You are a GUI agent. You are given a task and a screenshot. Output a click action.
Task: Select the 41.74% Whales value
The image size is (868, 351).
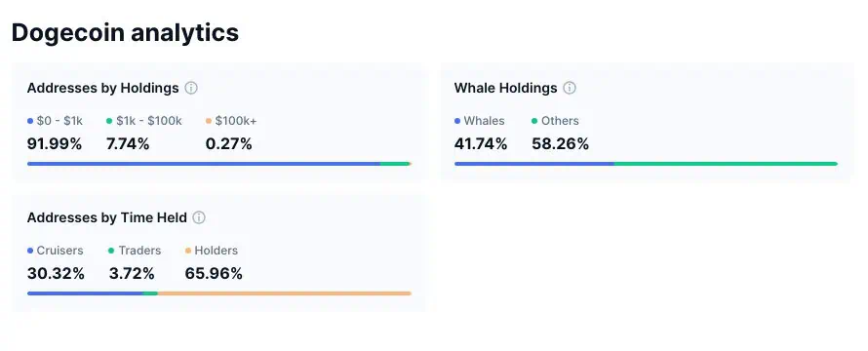pos(481,144)
